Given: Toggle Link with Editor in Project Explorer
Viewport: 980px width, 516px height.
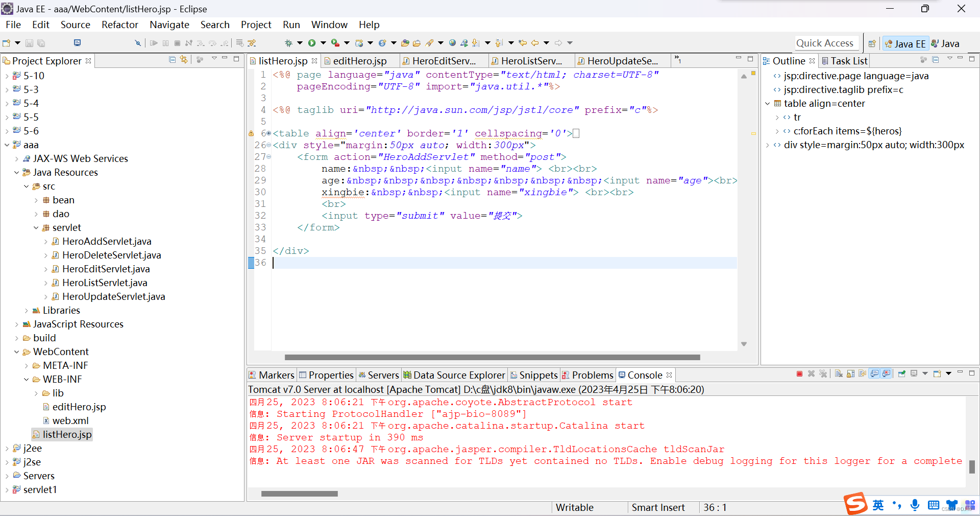Looking at the screenshot, I should pyautogui.click(x=184, y=60).
